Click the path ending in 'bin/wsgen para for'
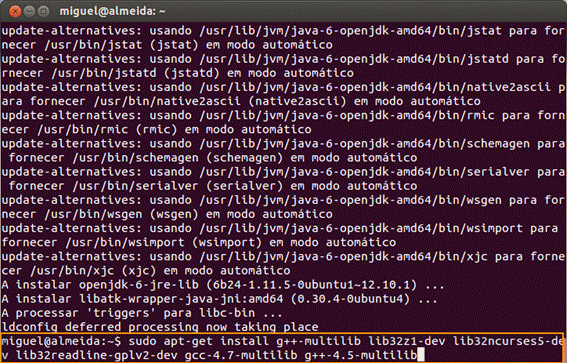Screen dimensions: 567x363 [383, 200]
